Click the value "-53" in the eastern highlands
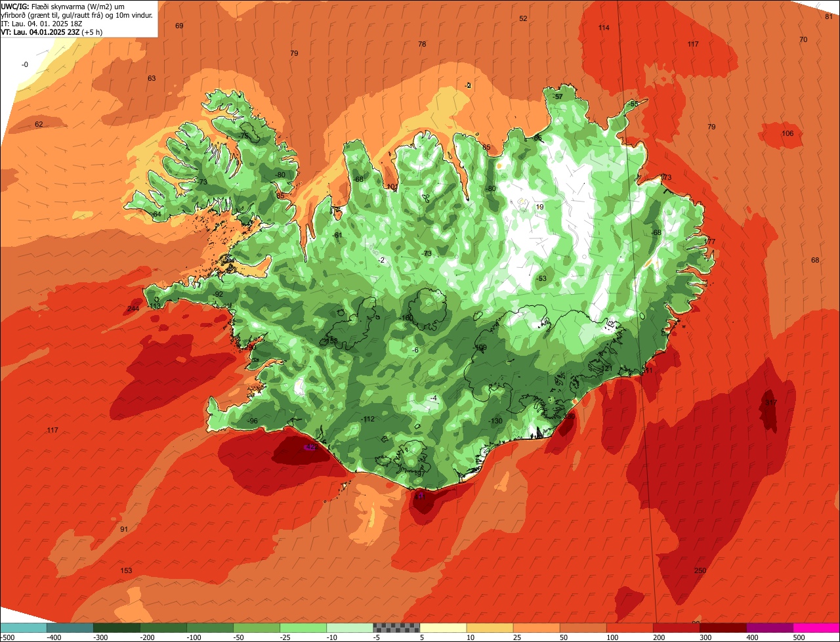This screenshot has height=642, width=840. [541, 278]
